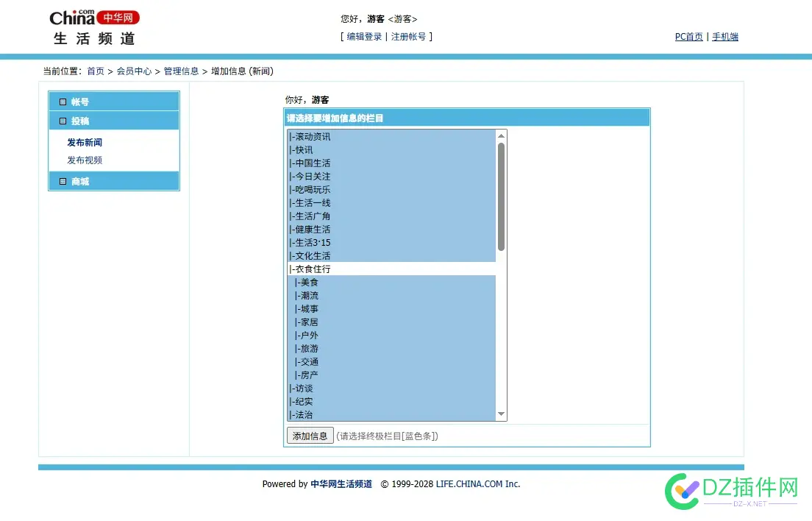The width and height of the screenshot is (812, 521).
Task: Click the square icon beside 帐号 sidebar header
Action: (x=63, y=102)
